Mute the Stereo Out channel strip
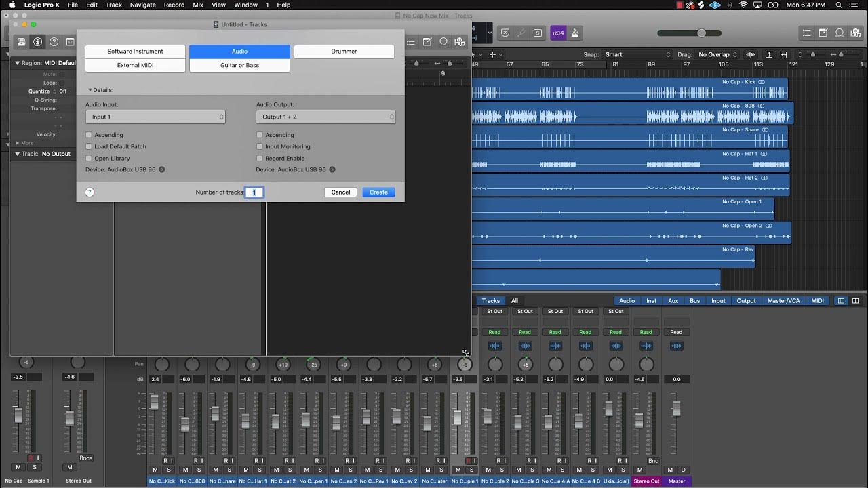Viewport: 868px width, 488px height. coord(639,470)
